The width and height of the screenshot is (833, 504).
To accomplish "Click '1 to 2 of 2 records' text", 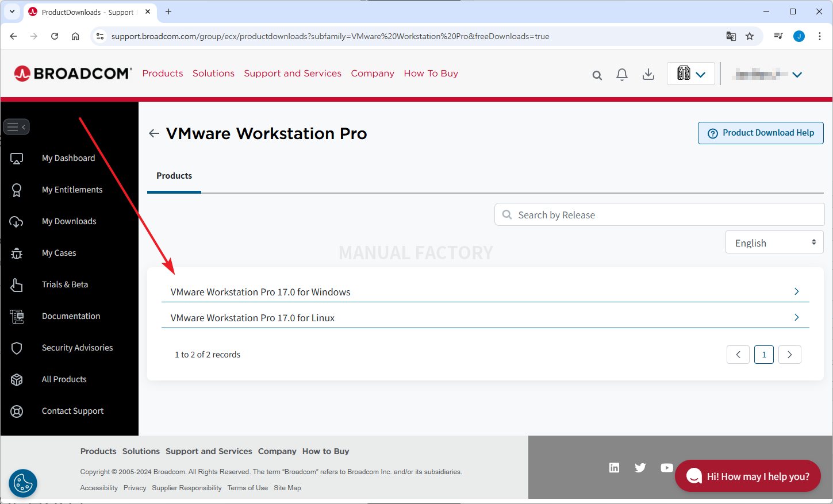I will [208, 355].
